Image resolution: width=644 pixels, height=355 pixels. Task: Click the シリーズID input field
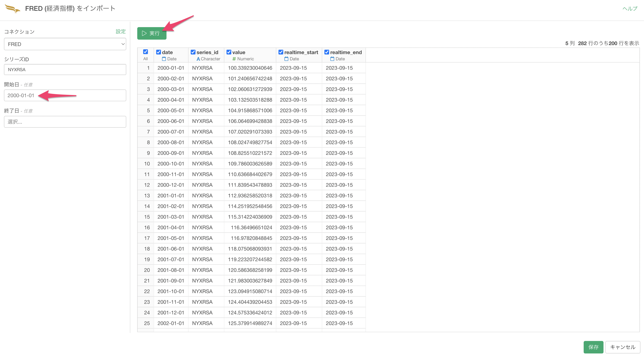coord(65,69)
